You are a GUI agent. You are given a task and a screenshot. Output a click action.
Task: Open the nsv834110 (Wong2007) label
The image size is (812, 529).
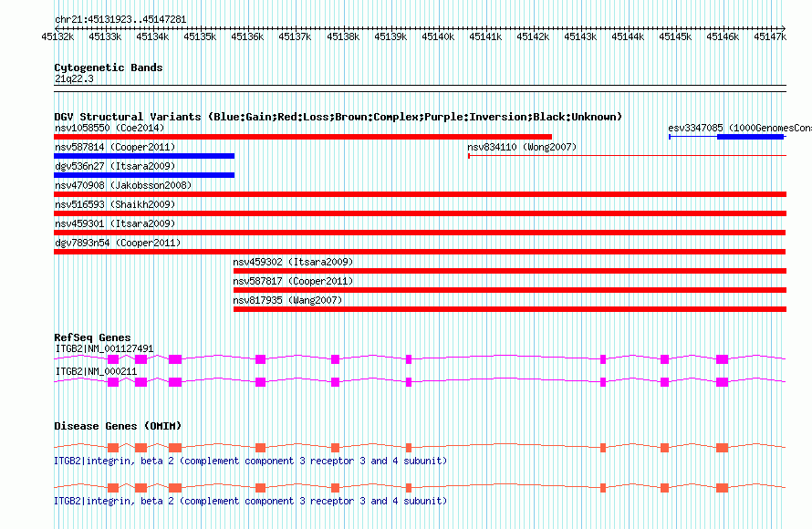point(522,147)
